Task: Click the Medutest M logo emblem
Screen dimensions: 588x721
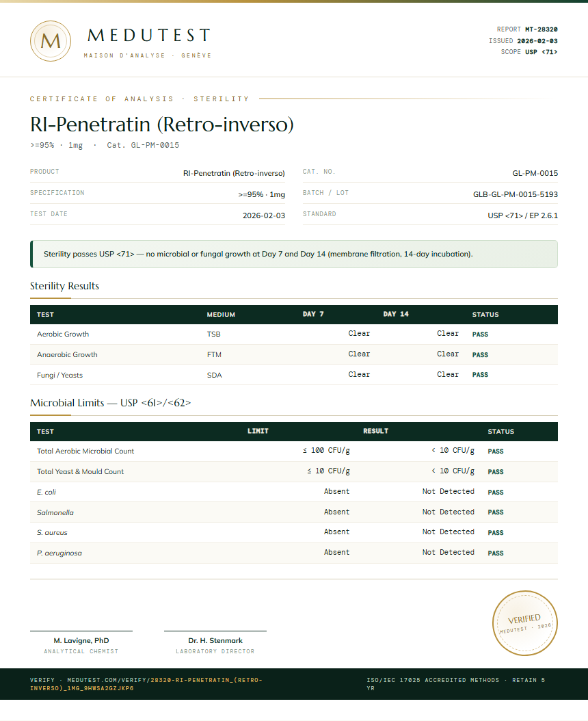Action: 51,41
